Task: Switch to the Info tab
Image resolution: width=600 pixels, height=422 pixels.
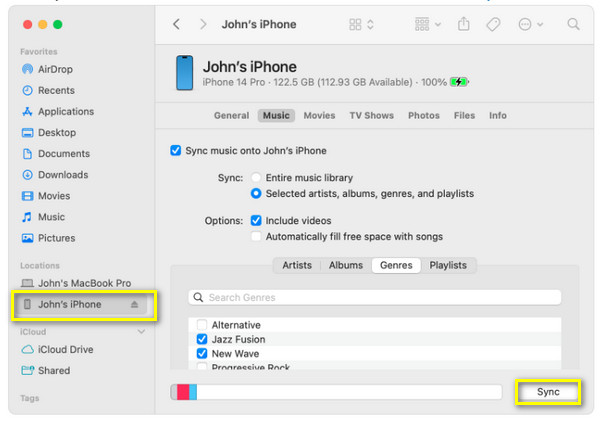Action: [x=497, y=116]
